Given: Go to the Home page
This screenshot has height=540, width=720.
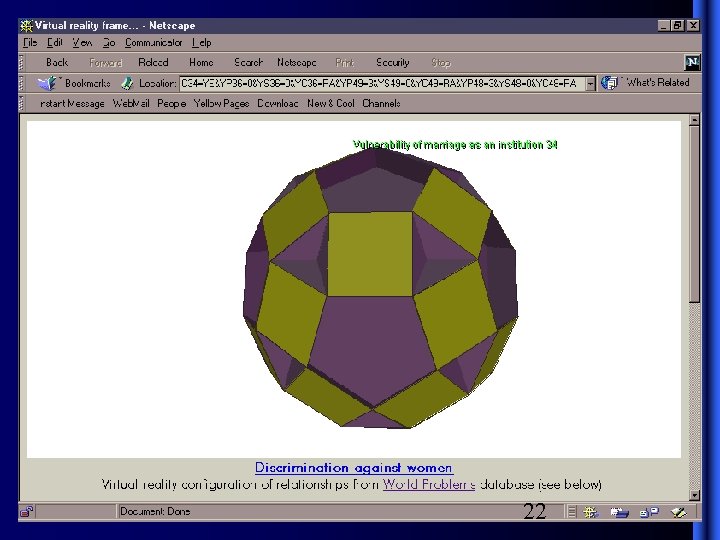Looking at the screenshot, I should click(201, 62).
